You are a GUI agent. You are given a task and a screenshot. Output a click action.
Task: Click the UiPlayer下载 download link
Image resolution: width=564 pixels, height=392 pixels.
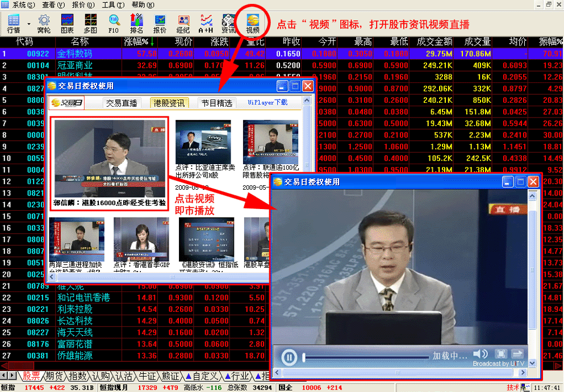tap(267, 103)
